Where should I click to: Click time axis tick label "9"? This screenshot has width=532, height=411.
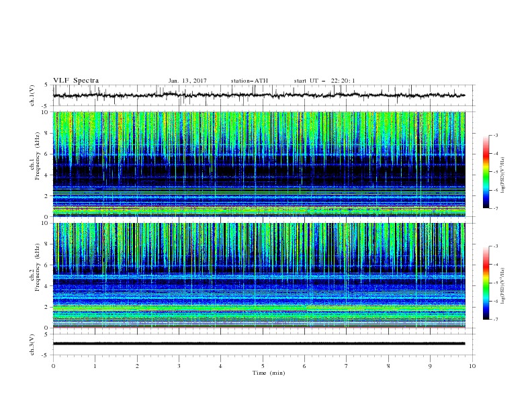[430, 366]
